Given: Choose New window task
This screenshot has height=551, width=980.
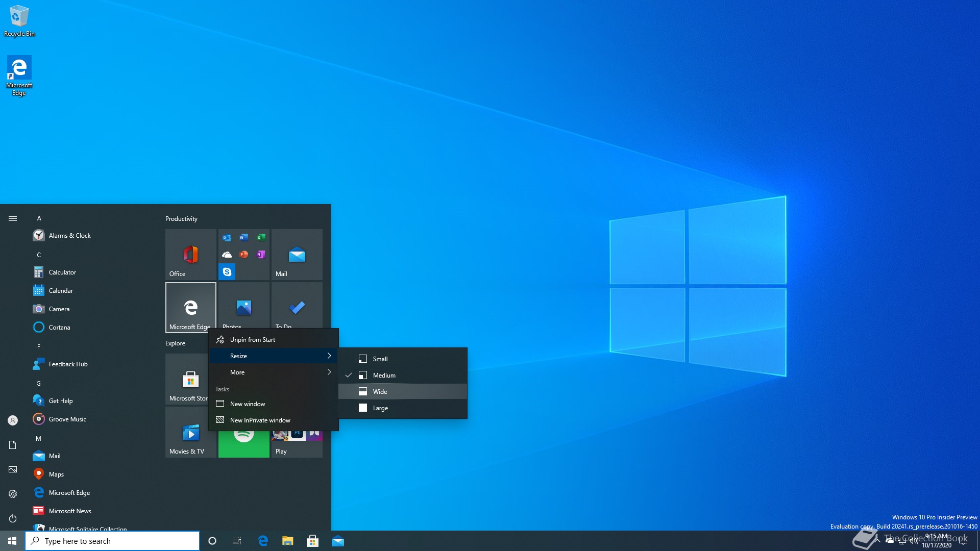Looking at the screenshot, I should tap(274, 404).
